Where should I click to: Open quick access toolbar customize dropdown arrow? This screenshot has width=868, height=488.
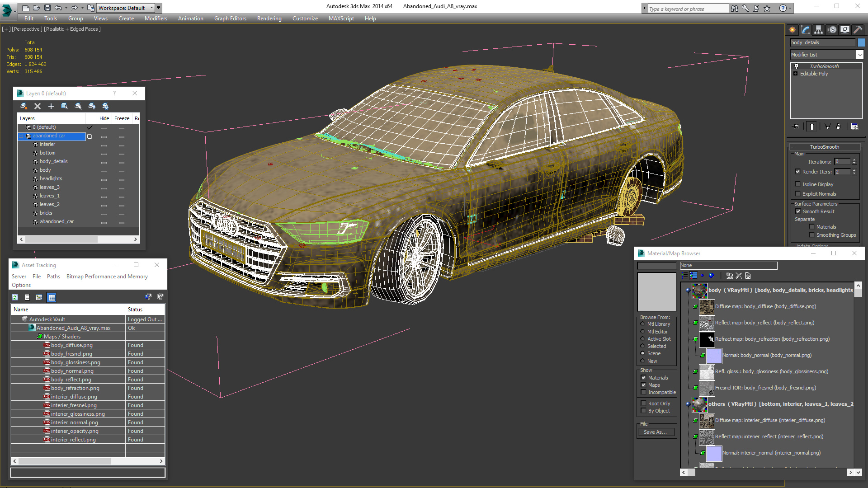pyautogui.click(x=159, y=8)
